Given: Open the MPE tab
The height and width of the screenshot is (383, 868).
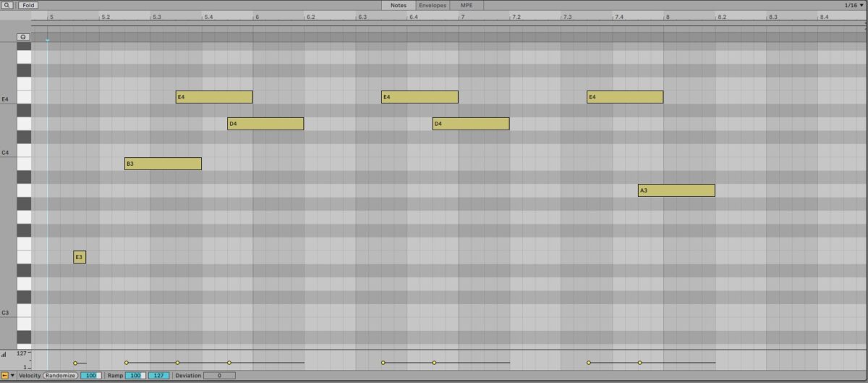Looking at the screenshot, I should tap(467, 5).
